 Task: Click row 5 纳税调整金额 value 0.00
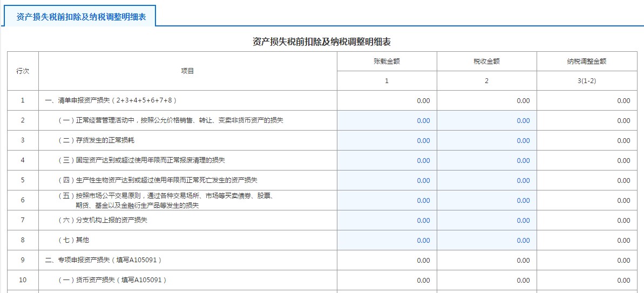coord(623,181)
